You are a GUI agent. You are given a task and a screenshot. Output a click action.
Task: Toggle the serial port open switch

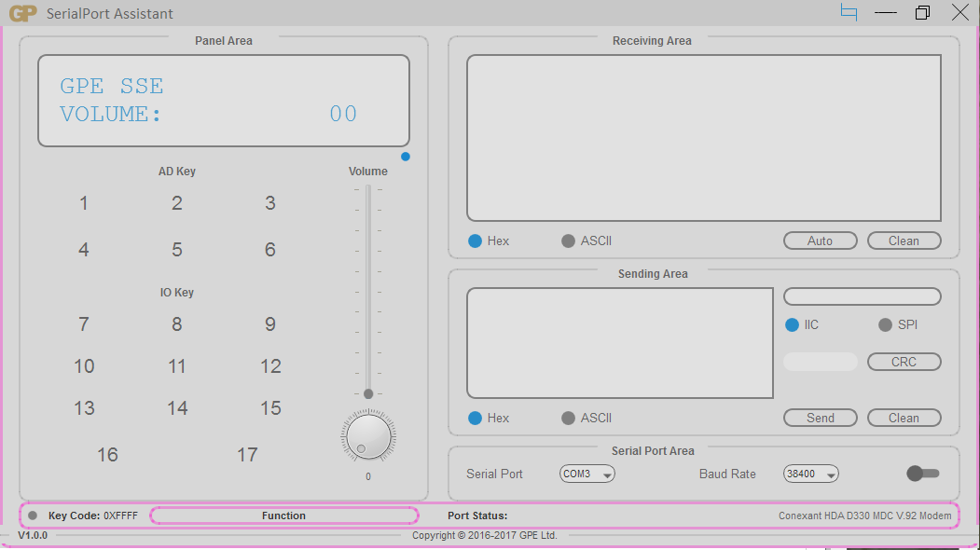pos(923,474)
